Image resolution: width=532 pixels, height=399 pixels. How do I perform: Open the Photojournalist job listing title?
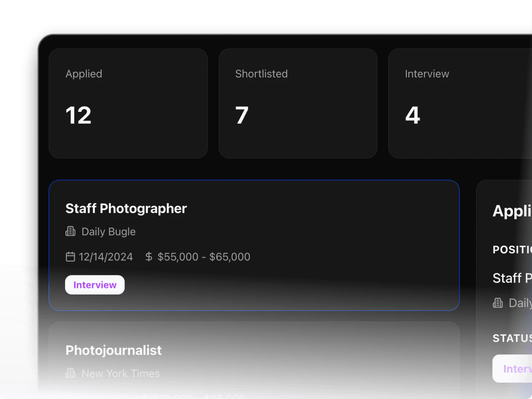coord(113,350)
